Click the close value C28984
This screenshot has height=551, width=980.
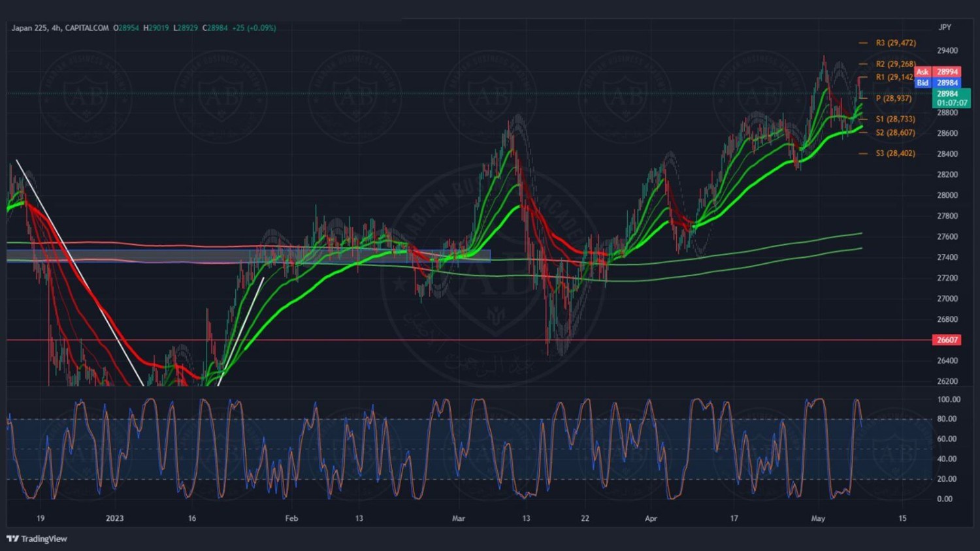(x=215, y=28)
